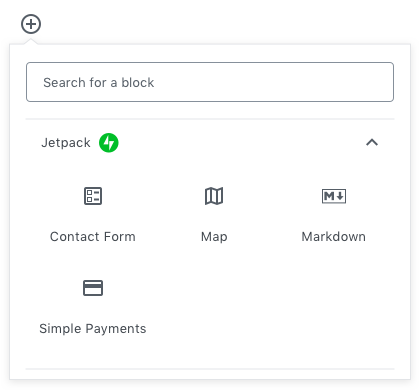Click the green Jetpack lightning logo
Screen dimensions: 420x390
point(109,143)
